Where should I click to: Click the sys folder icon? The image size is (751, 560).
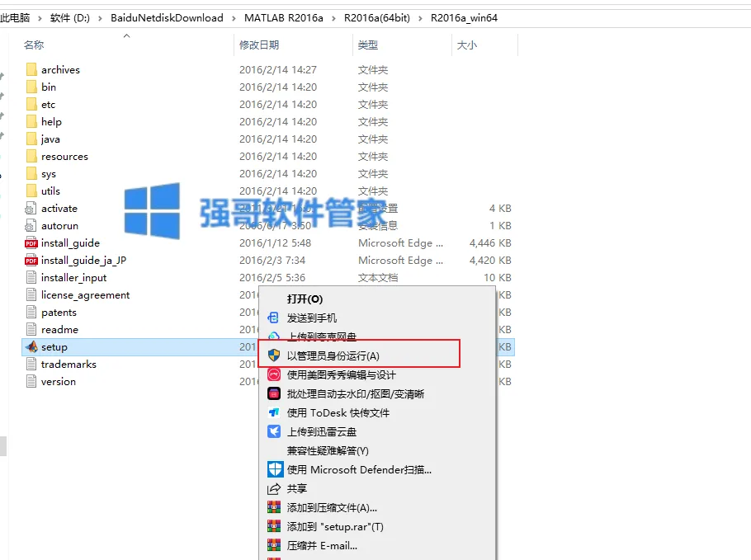[31, 174]
